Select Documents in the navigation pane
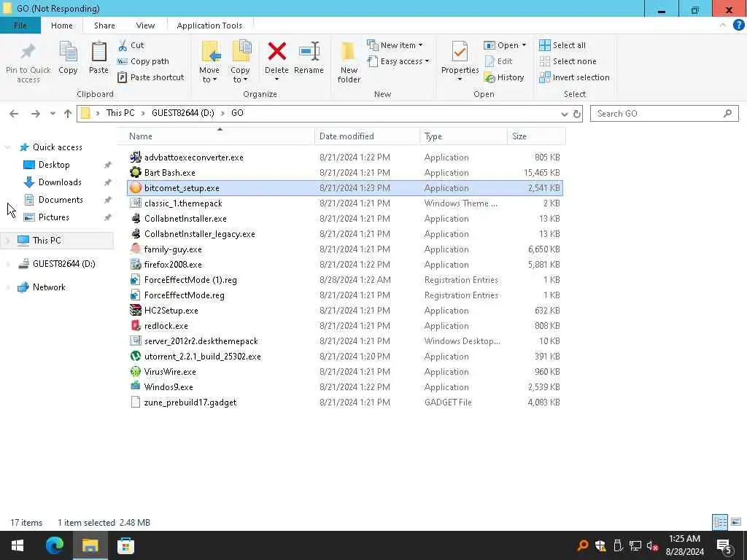Viewport: 747px width, 560px height. [x=61, y=200]
